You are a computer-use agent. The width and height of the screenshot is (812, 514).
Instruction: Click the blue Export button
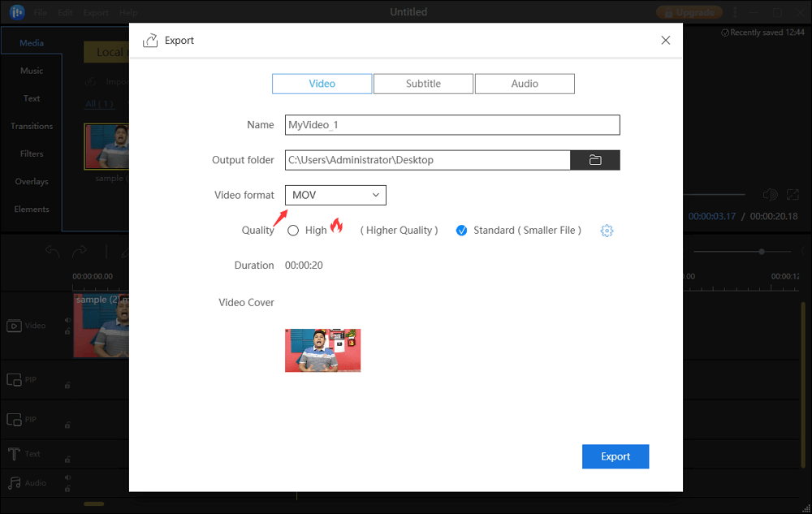(x=615, y=456)
